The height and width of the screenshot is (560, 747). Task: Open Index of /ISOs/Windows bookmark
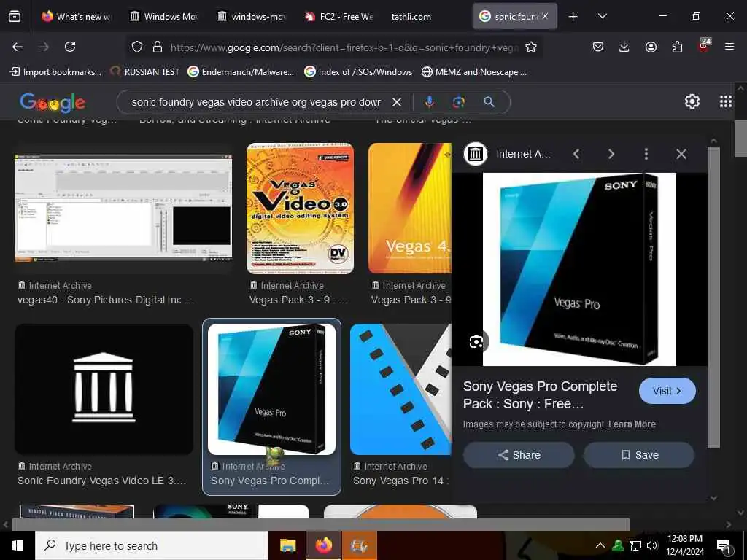pyautogui.click(x=358, y=72)
